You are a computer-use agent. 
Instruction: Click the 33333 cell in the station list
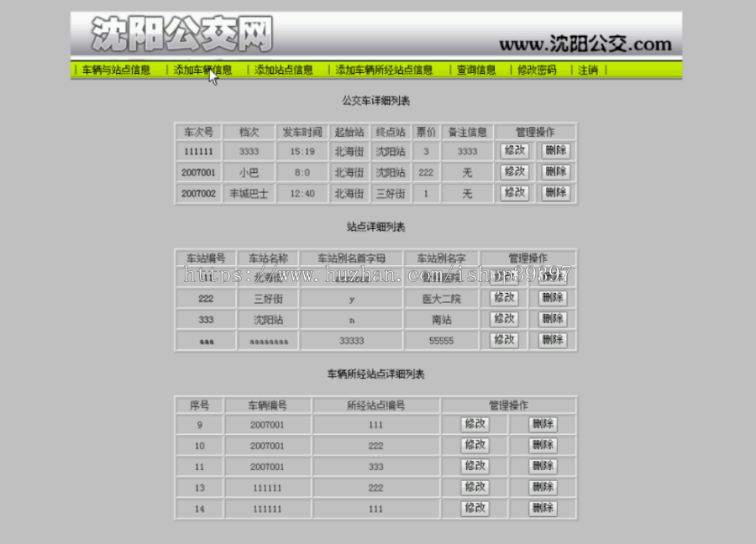[x=351, y=341]
